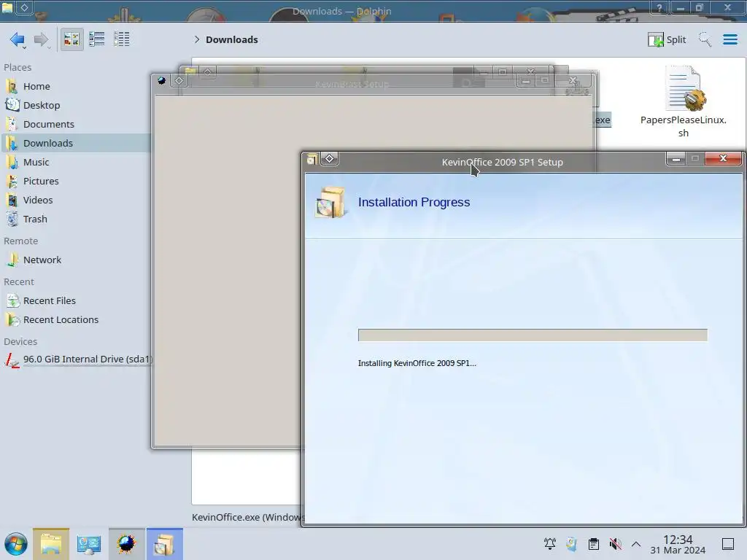Image resolution: width=747 pixels, height=560 pixels.
Task: Open the Dolphin hamburger menu
Action: pyautogui.click(x=729, y=39)
